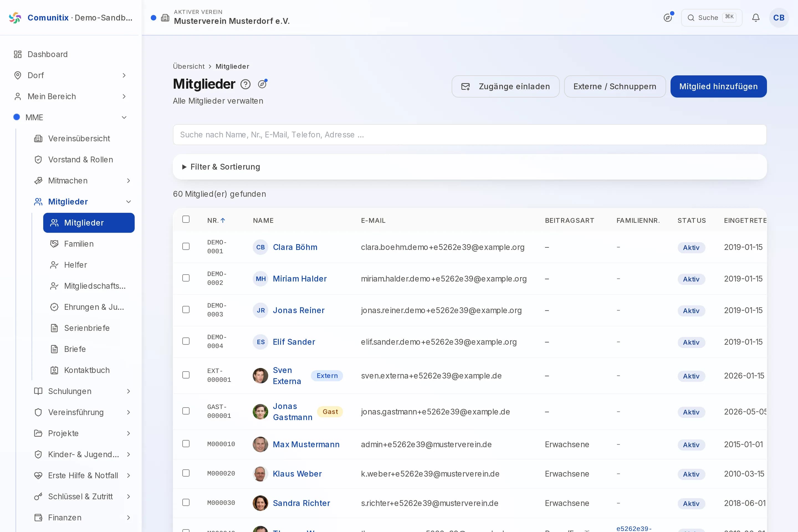The height and width of the screenshot is (532, 798).
Task: Open Sandra Richter's member profile link
Action: (301, 503)
